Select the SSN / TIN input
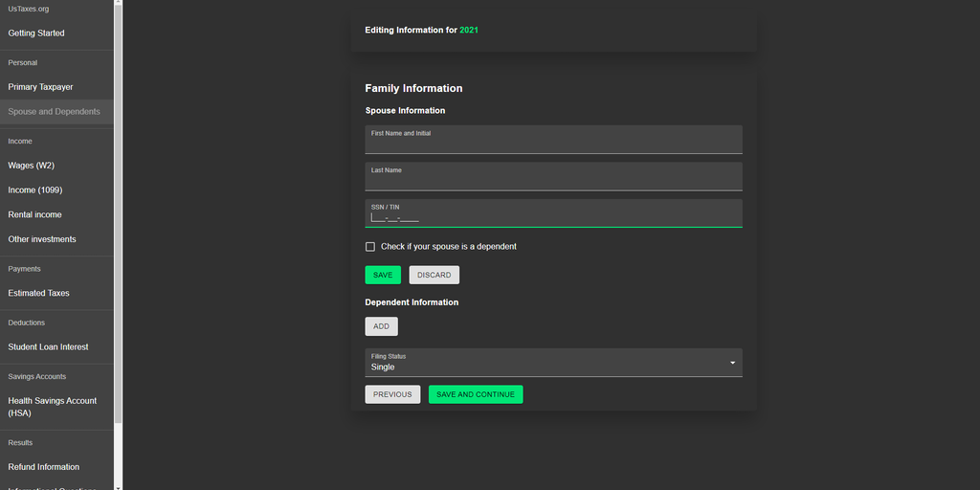Viewport: 980px width, 490px height. coord(553,217)
